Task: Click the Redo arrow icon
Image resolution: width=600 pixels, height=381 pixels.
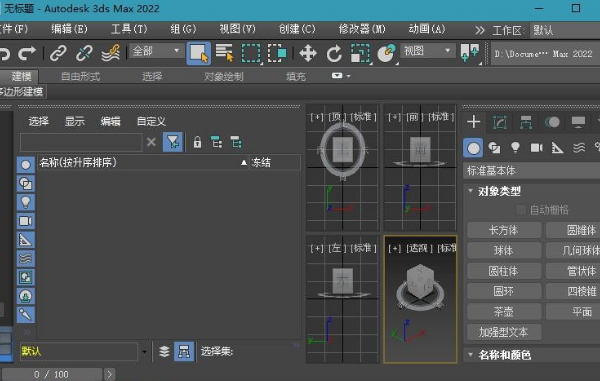Action: point(27,53)
